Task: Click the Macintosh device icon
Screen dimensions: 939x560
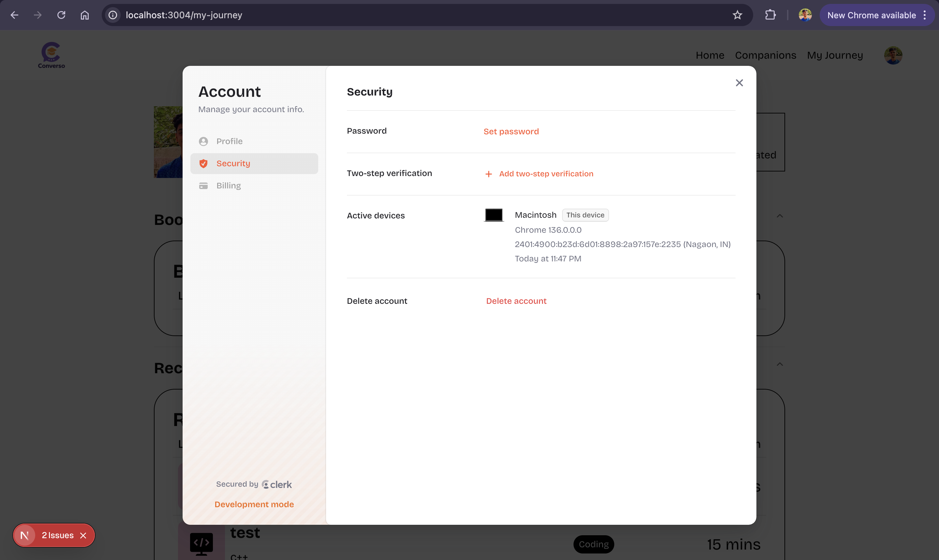Action: (494, 215)
